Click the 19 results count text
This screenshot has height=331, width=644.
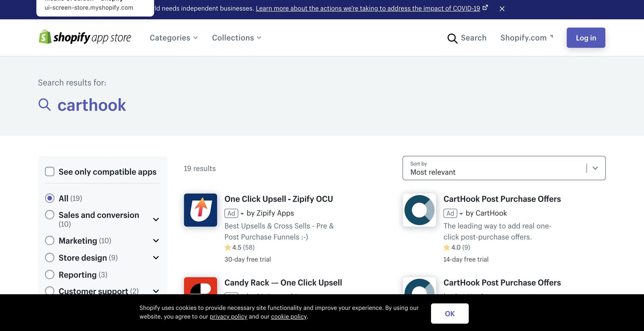coord(200,169)
